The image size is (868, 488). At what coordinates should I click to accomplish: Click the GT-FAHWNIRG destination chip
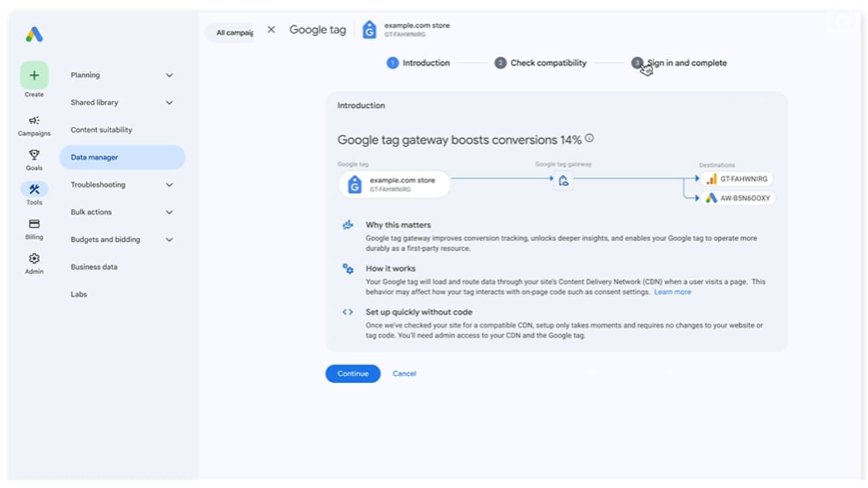pyautogui.click(x=737, y=179)
